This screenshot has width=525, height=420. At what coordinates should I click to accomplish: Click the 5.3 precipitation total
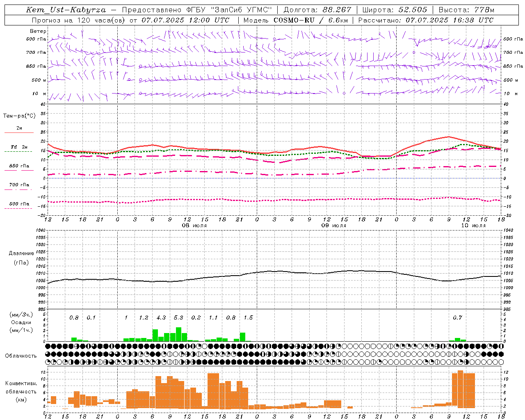pos(178,318)
